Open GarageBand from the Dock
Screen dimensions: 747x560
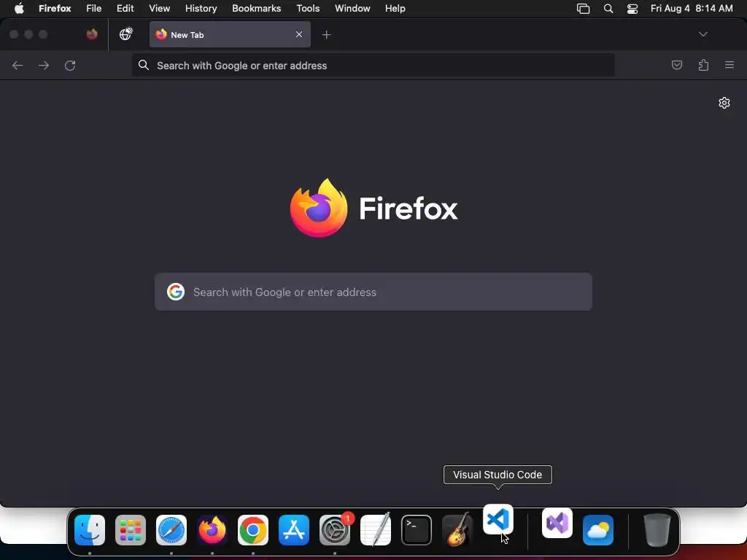(457, 530)
